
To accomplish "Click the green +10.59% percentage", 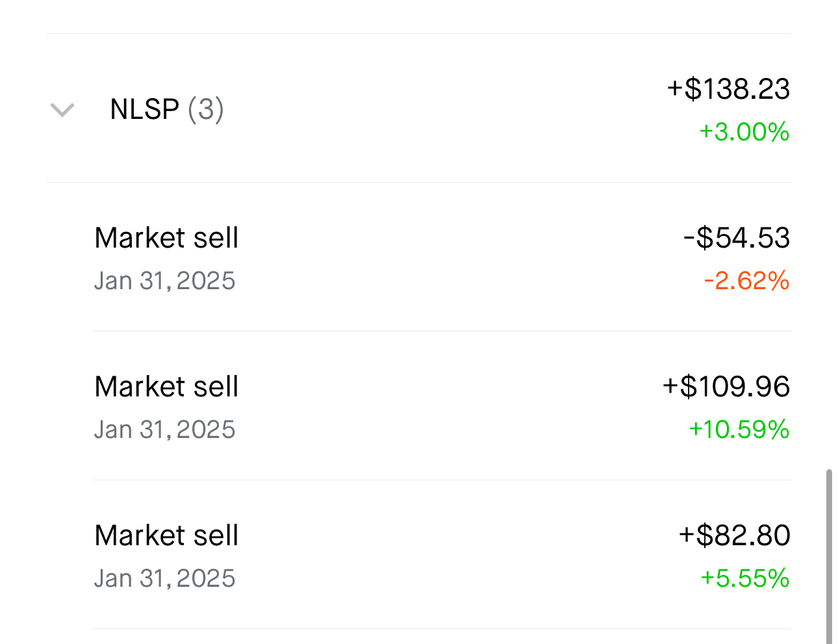I will pos(739,430).
